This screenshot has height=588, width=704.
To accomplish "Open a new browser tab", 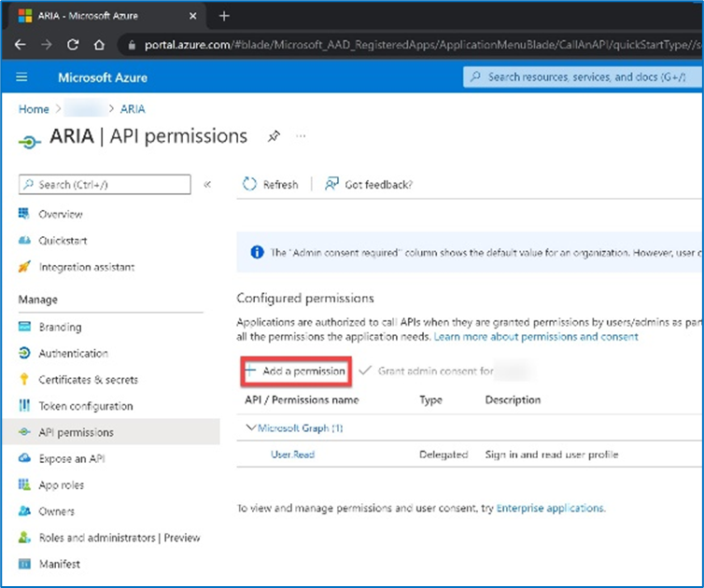I will 224,16.
